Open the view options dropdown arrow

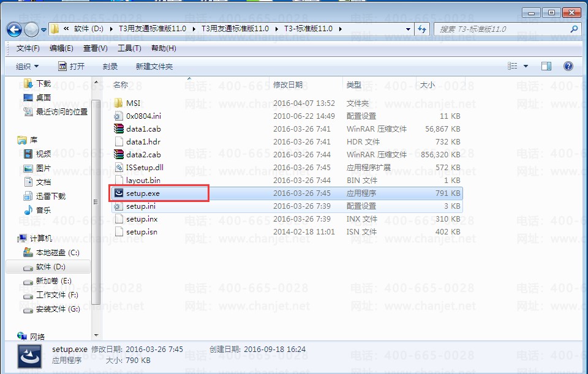(x=526, y=66)
